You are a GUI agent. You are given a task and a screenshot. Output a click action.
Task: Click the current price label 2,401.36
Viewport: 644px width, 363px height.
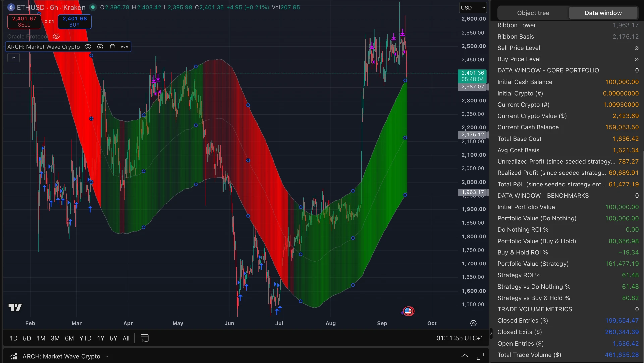472,76
